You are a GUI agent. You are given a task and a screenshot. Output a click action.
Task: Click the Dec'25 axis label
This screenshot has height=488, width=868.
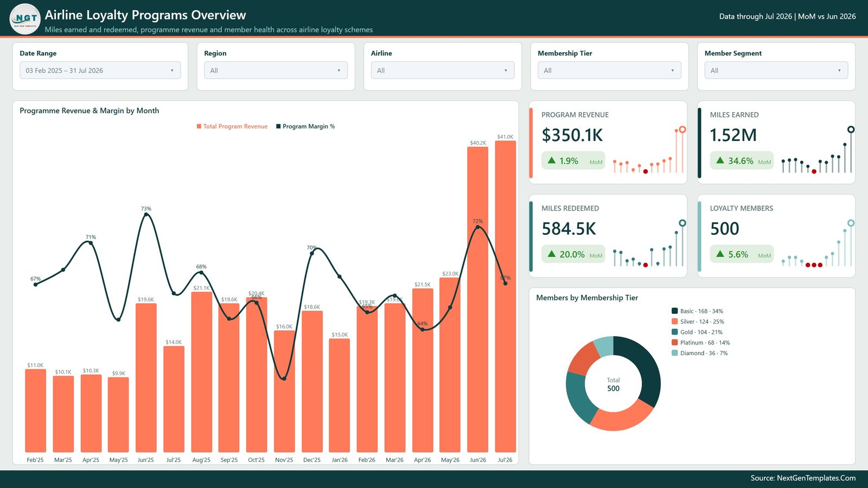[312, 460]
